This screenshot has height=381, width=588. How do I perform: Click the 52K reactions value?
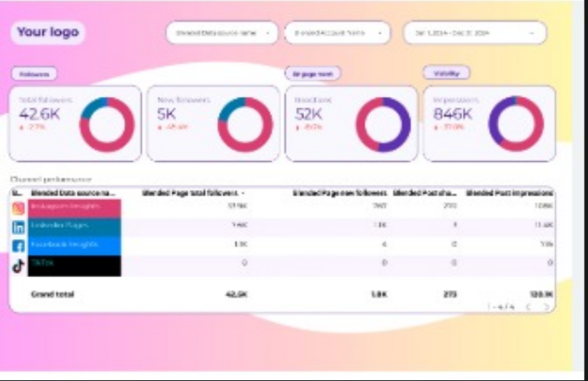(x=309, y=114)
